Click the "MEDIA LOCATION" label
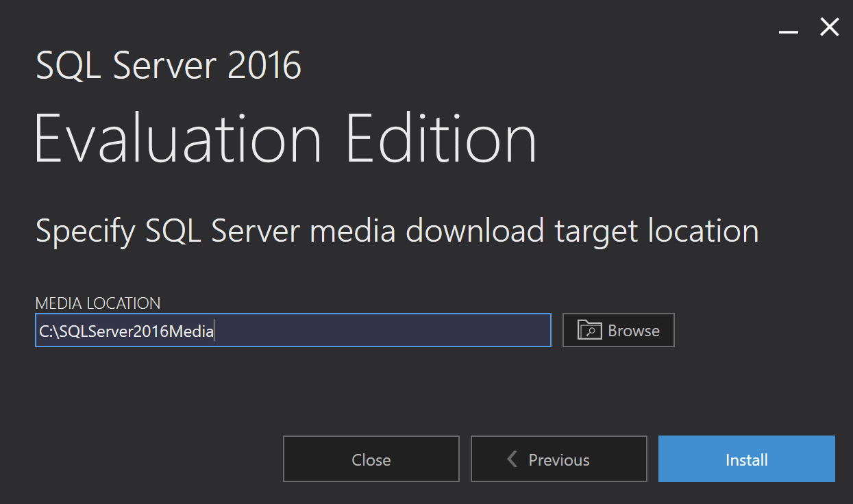The width and height of the screenshot is (853, 504). 98,303
